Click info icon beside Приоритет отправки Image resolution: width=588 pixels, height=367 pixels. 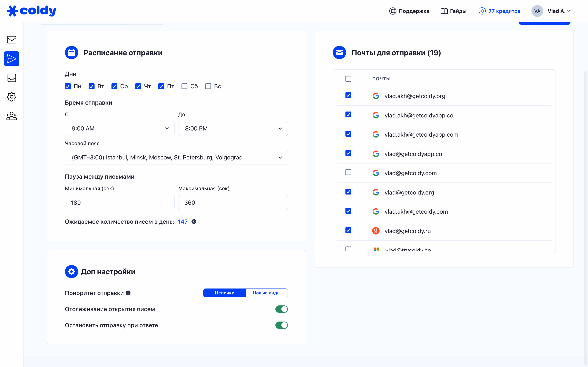click(128, 293)
